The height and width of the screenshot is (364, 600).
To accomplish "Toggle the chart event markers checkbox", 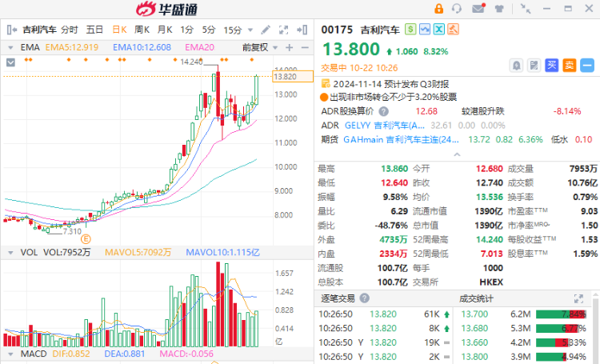I will coord(10,62).
